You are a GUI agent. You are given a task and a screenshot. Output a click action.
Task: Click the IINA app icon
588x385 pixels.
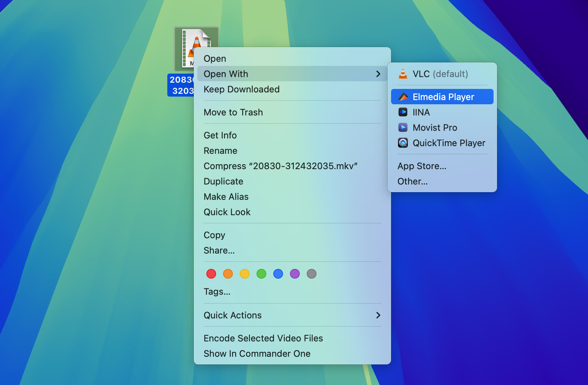click(x=403, y=112)
